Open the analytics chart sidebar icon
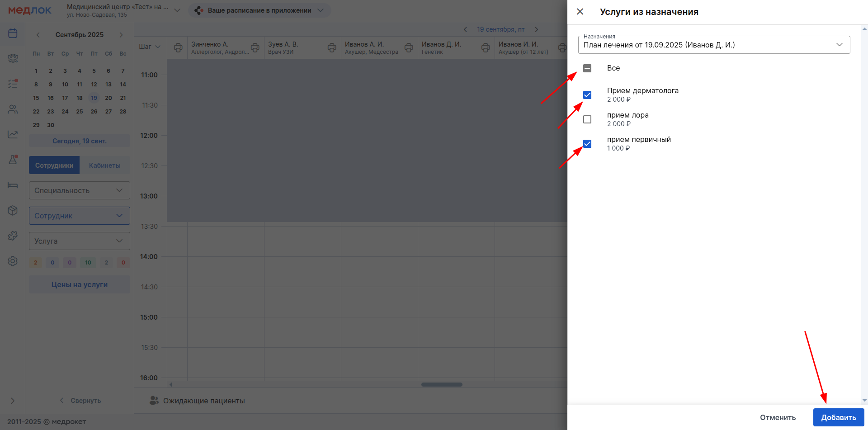868x430 pixels. coord(13,134)
